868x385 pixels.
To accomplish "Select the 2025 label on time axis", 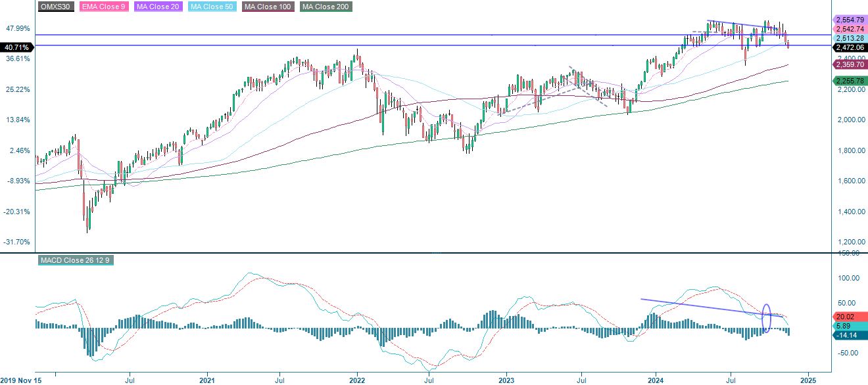I will point(808,379).
